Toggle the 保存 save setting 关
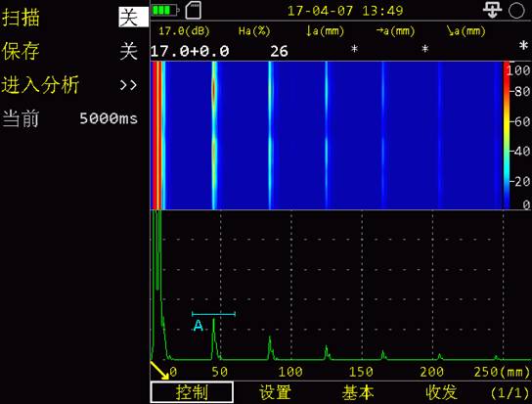532x404 pixels. [x=128, y=51]
